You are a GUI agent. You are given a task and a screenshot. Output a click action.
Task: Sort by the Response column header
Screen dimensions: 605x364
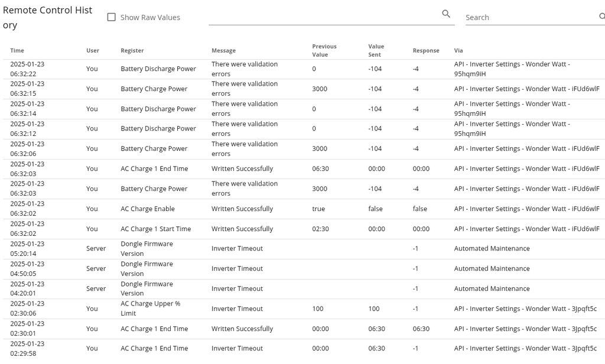point(426,51)
